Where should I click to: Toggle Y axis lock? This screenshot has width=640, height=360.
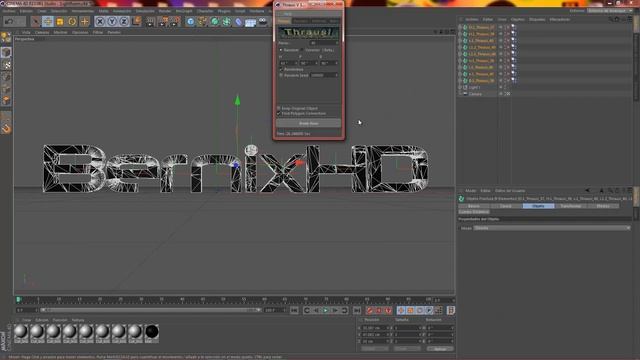pos(112,21)
